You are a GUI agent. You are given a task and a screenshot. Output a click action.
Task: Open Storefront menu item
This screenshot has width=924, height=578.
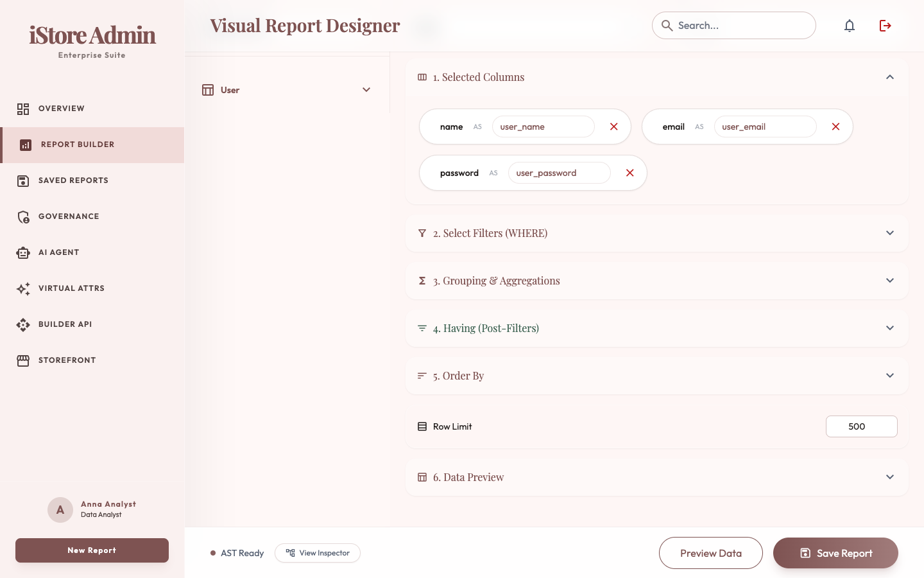pos(92,361)
